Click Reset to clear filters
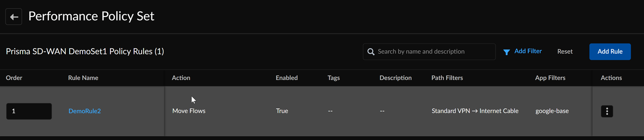 pos(565,52)
